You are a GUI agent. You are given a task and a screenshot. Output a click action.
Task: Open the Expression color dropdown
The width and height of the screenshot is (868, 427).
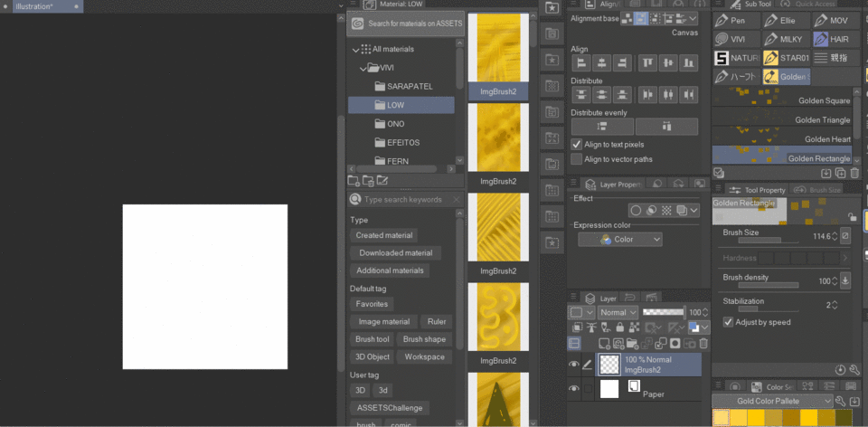click(620, 239)
